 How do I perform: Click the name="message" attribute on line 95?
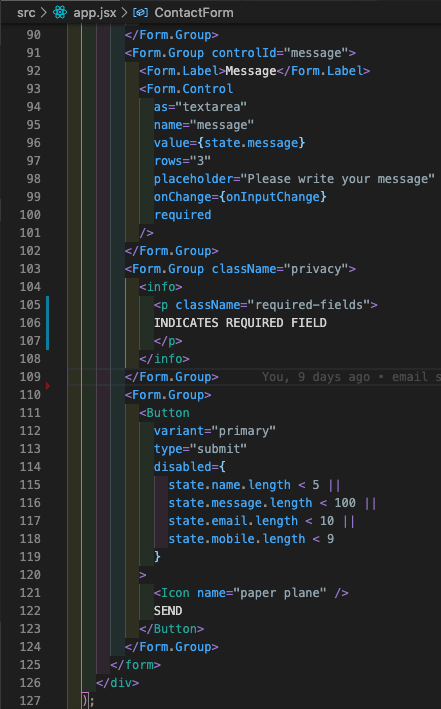(x=204, y=125)
